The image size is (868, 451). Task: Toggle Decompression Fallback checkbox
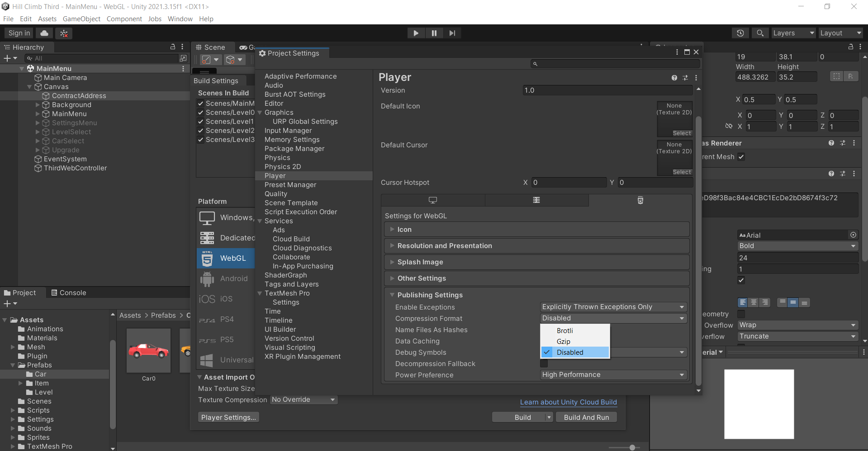tap(544, 364)
